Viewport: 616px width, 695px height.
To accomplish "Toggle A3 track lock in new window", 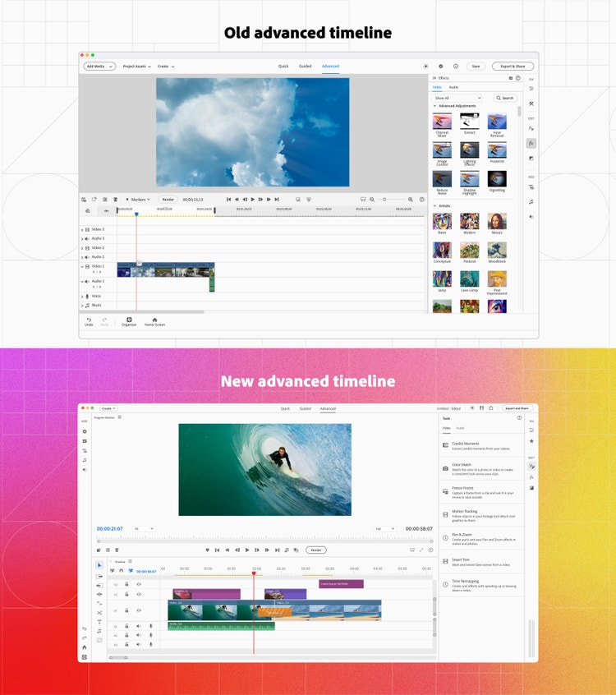I will (x=126, y=644).
